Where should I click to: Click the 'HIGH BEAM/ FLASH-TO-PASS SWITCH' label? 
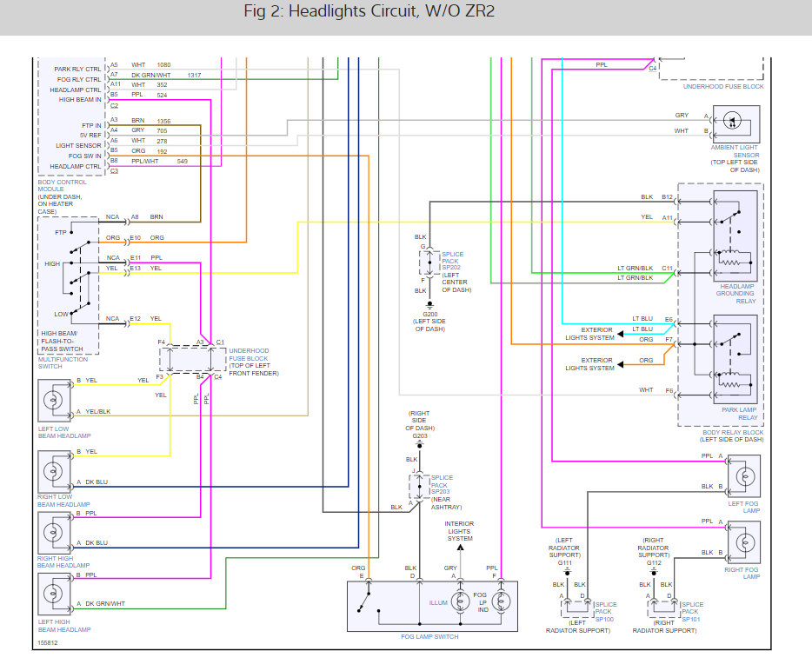pyautogui.click(x=62, y=342)
